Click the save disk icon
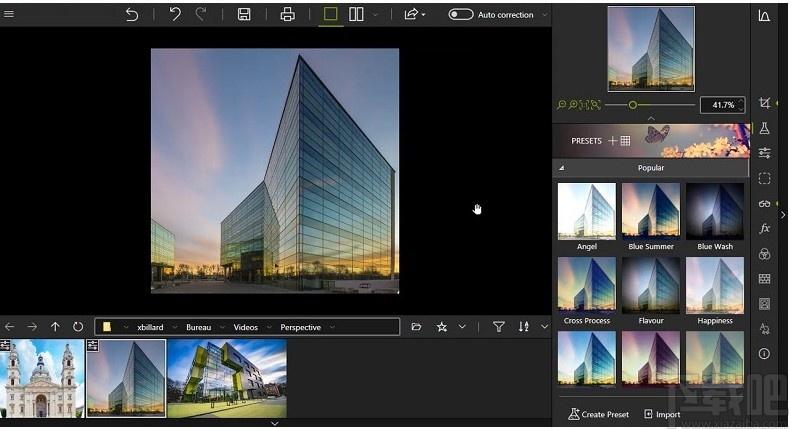Screen dimensions: 791x429 244,15
